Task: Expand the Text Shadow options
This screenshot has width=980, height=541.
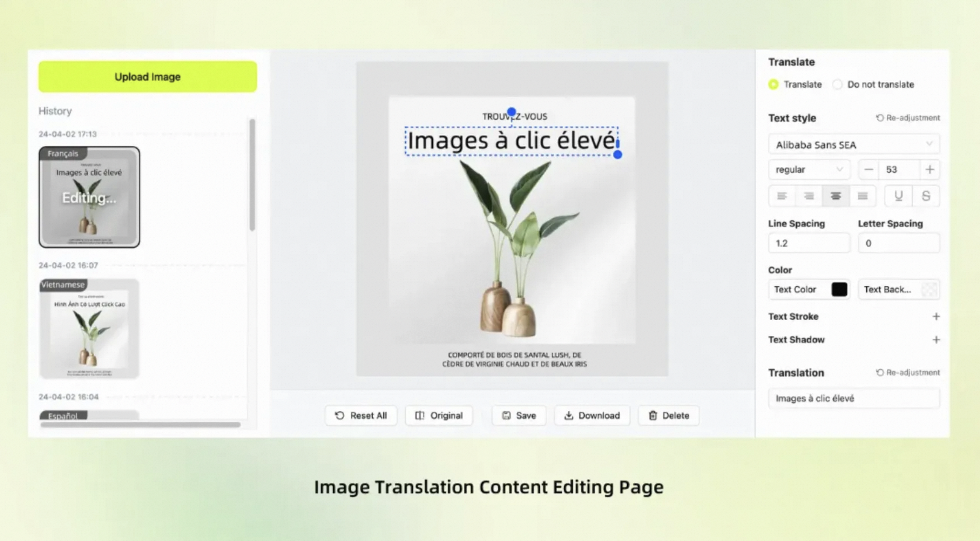Action: 936,339
